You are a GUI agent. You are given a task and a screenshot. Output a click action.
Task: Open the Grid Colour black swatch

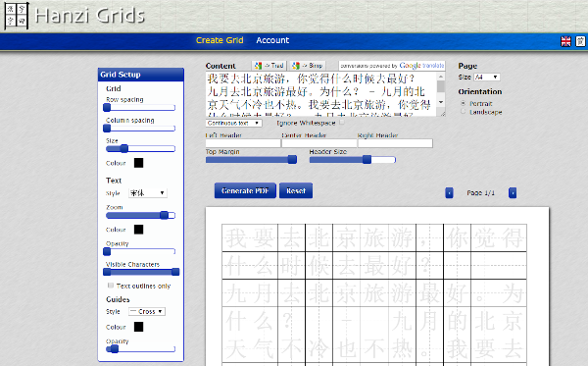(x=139, y=163)
